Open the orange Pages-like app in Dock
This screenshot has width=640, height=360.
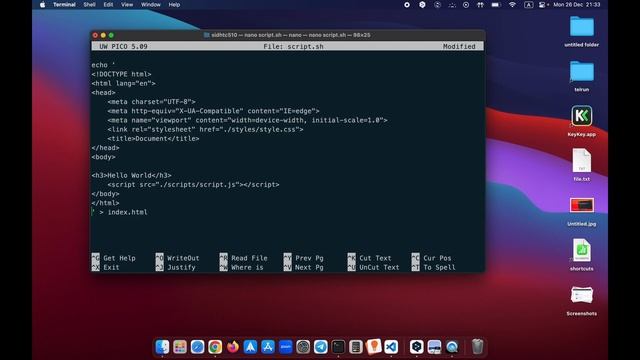point(373,347)
